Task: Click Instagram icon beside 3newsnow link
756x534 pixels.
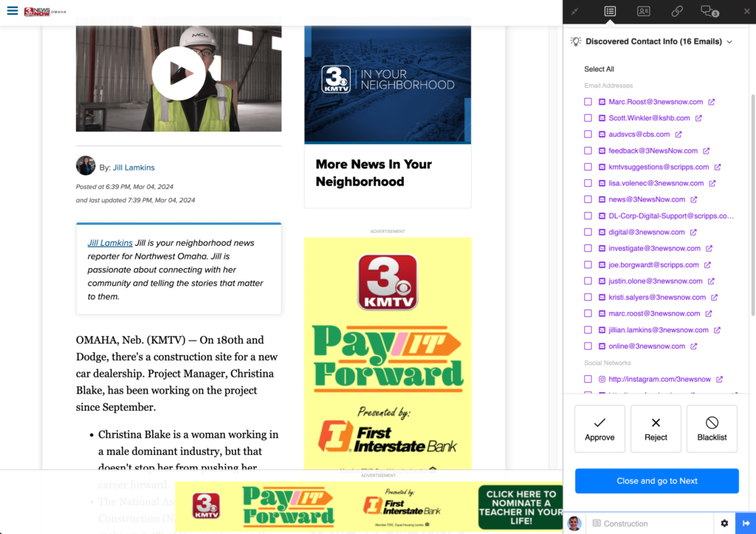Action: click(602, 379)
